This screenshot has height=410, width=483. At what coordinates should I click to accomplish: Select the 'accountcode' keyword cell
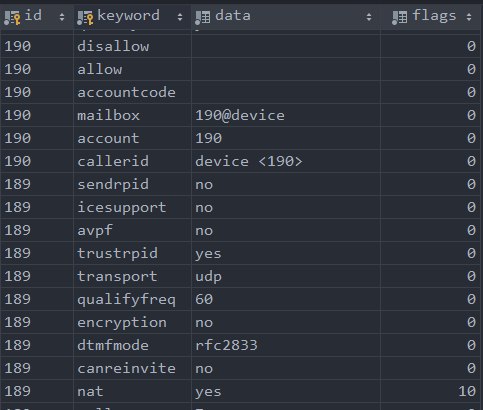[x=132, y=92]
